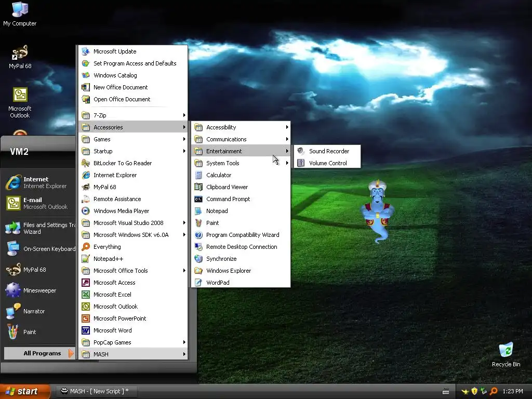This screenshot has height=399, width=532.
Task: Expand Microsoft Windows SDK v6.0A folder
Action: (133, 235)
